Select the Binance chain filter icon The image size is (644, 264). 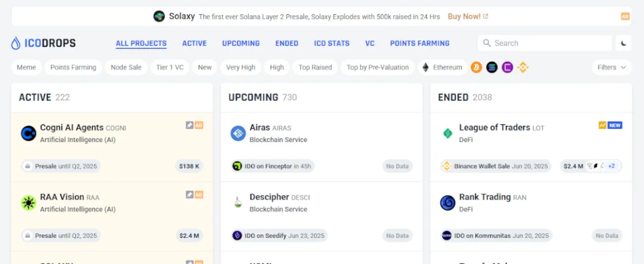pos(523,67)
